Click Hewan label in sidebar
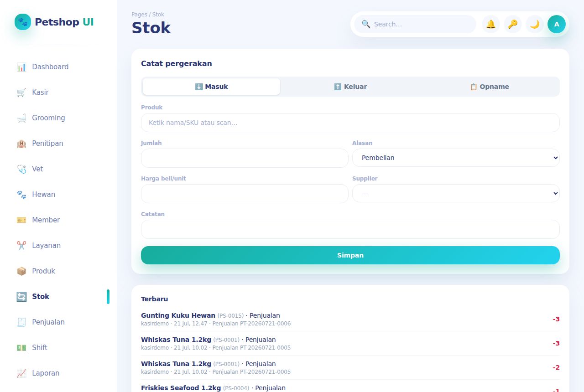 [43, 195]
